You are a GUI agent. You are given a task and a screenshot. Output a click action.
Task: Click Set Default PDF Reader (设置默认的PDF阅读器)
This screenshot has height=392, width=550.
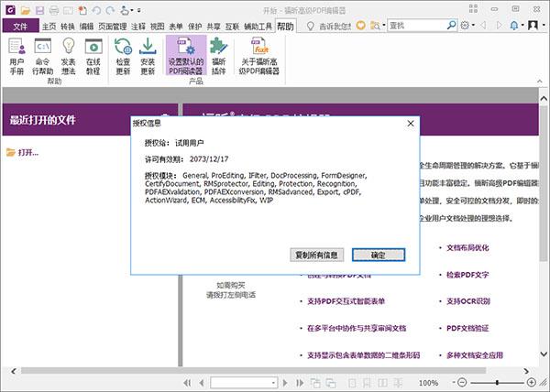[186, 55]
